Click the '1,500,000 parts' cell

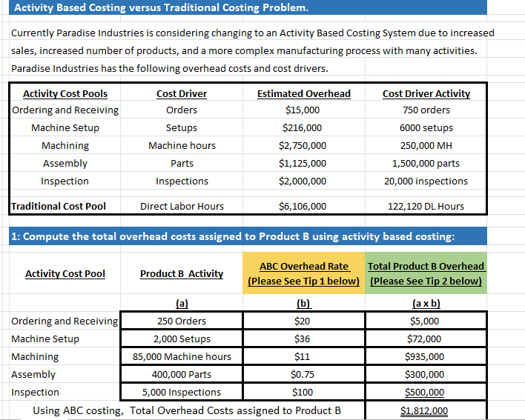426,163
